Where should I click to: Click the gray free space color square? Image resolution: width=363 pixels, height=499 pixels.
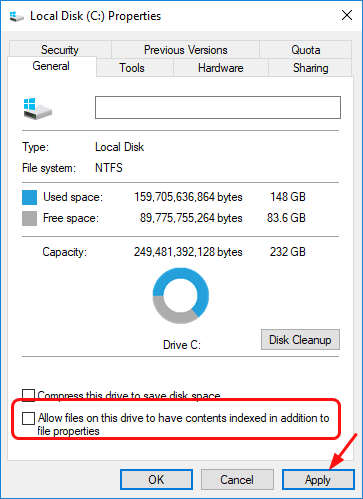click(x=29, y=219)
